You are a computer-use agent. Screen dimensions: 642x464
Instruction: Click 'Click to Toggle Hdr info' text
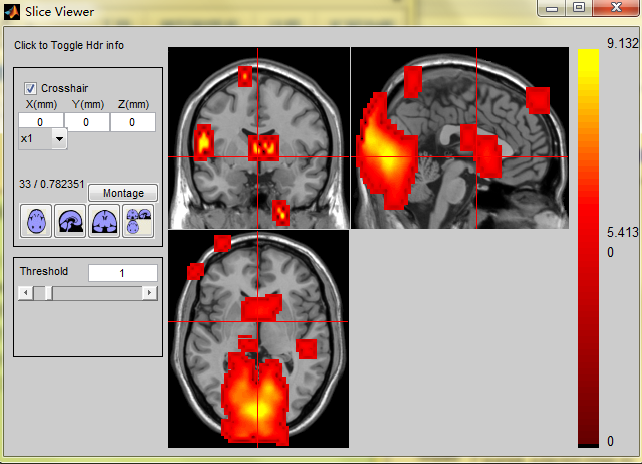[69, 45]
